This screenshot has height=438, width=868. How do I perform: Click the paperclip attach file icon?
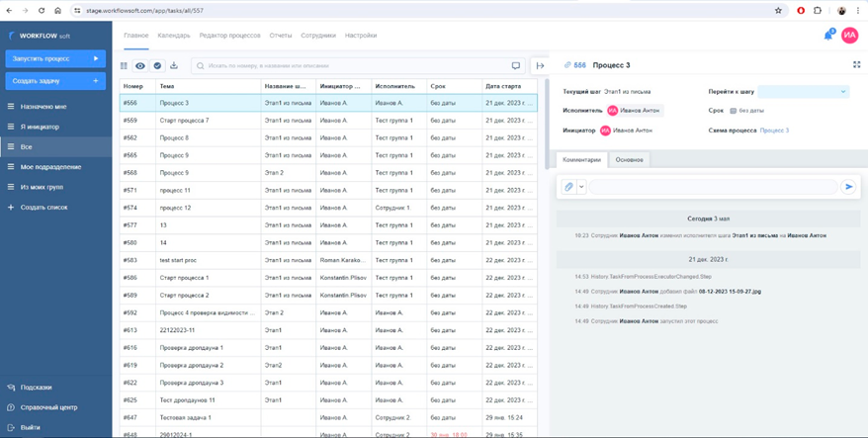point(568,187)
